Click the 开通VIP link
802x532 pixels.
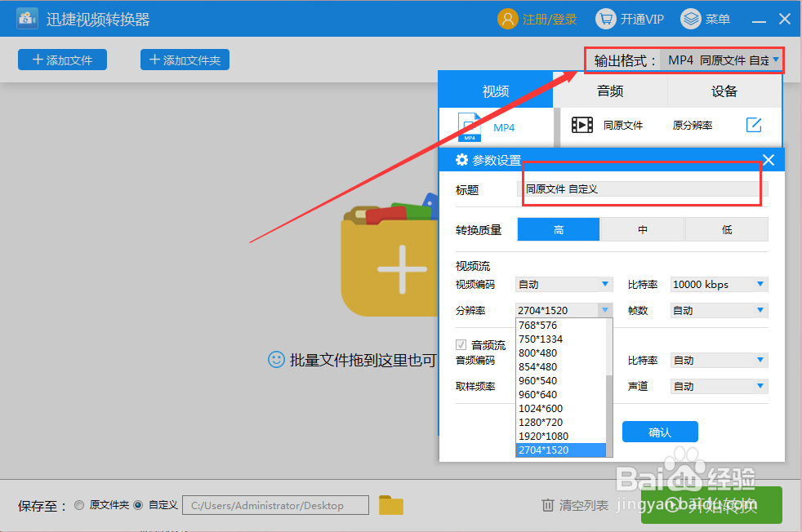click(642, 20)
